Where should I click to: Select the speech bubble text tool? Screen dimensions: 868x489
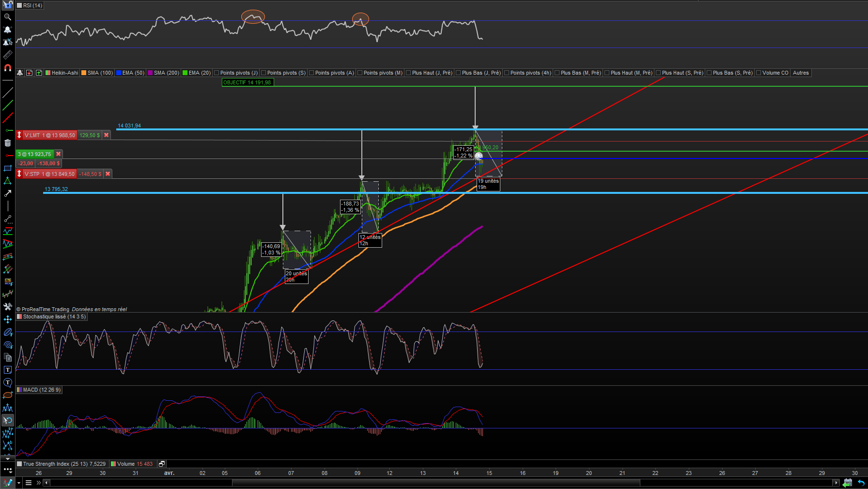(7, 382)
